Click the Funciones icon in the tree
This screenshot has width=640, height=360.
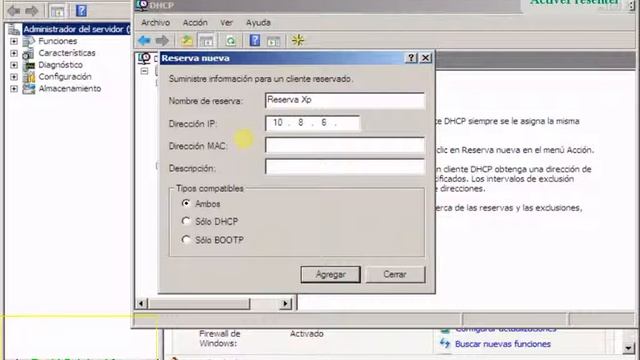point(29,41)
